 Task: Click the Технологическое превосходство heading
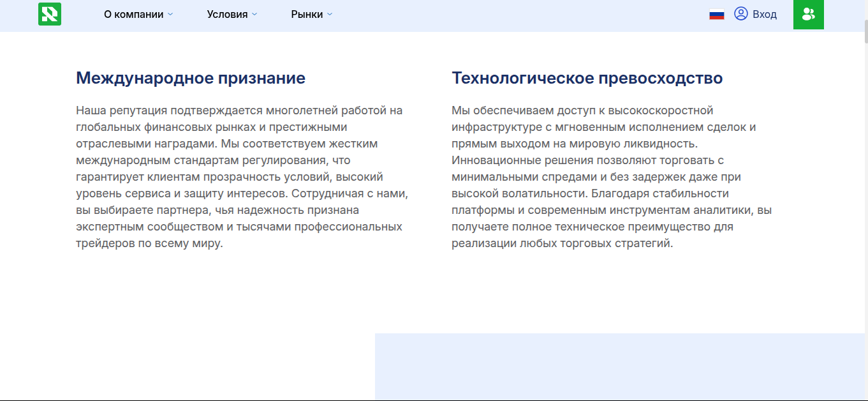click(x=587, y=79)
